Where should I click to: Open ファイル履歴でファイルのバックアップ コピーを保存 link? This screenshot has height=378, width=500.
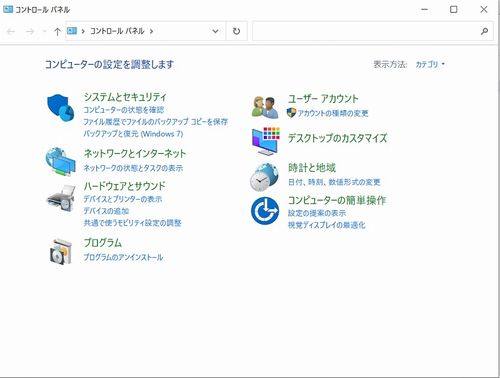[x=156, y=122]
